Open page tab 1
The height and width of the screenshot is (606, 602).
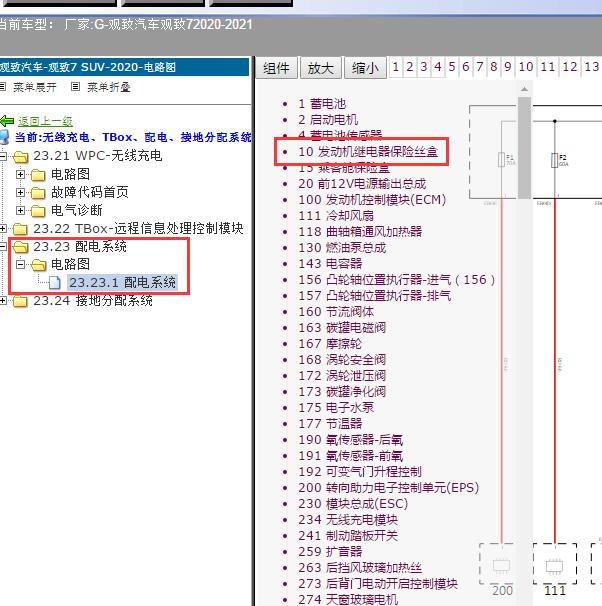click(x=396, y=67)
